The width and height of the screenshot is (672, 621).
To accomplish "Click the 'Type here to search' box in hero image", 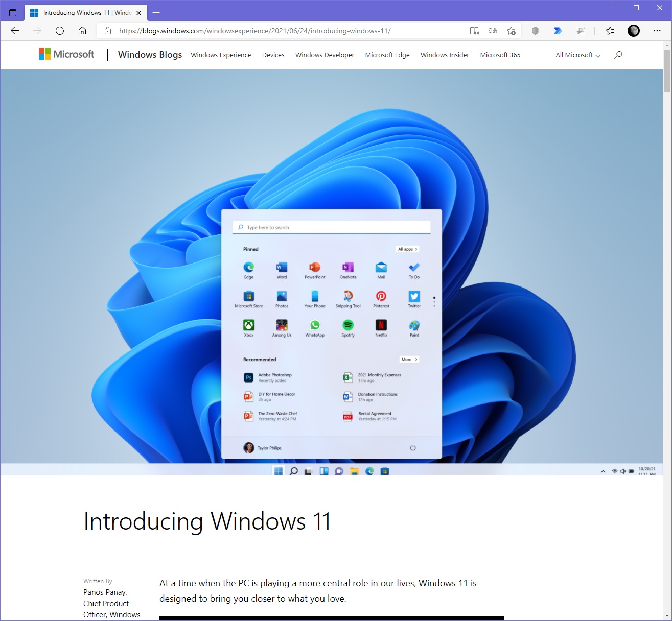I will coord(332,227).
